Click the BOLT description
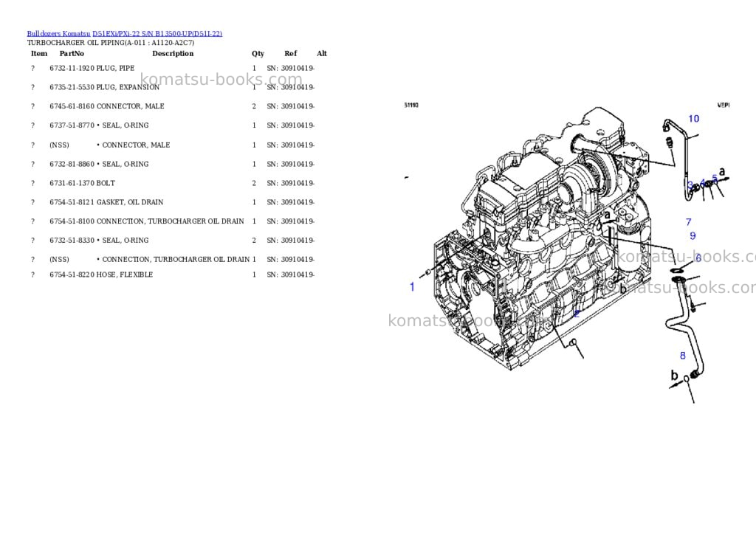The image size is (756, 535). (x=106, y=183)
